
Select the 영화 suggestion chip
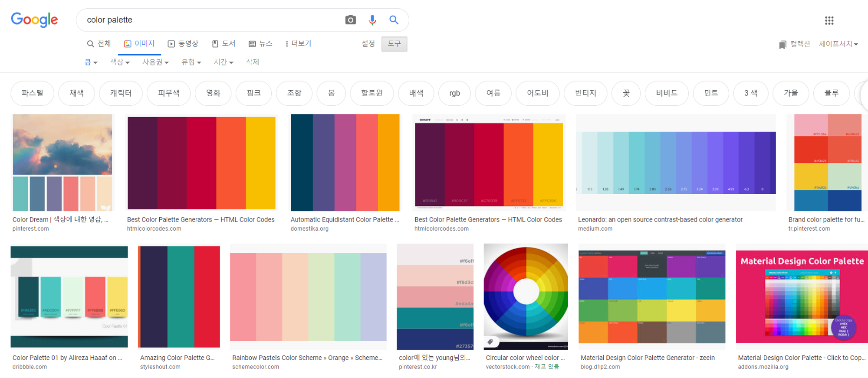pyautogui.click(x=213, y=93)
